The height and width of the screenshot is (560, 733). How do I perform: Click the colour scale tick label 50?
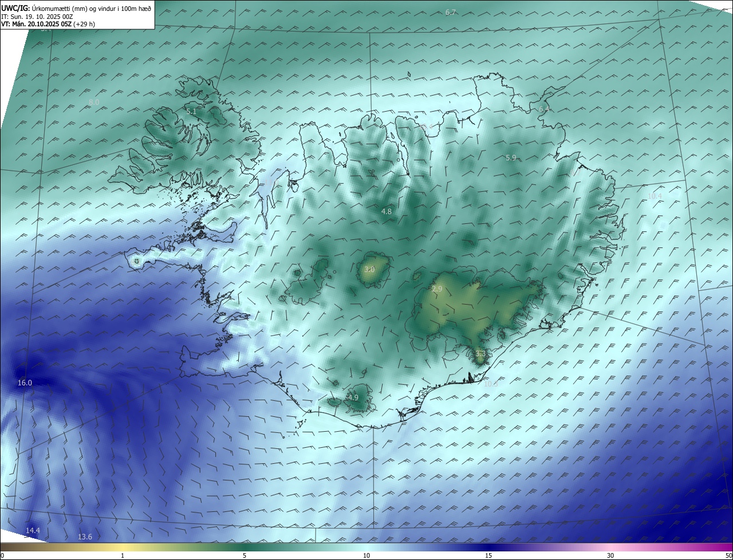click(728, 555)
